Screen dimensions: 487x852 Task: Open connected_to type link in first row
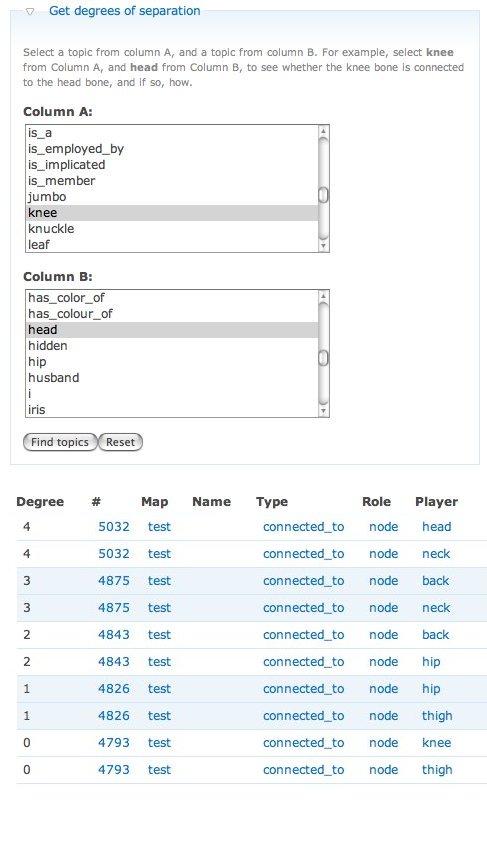click(303, 527)
